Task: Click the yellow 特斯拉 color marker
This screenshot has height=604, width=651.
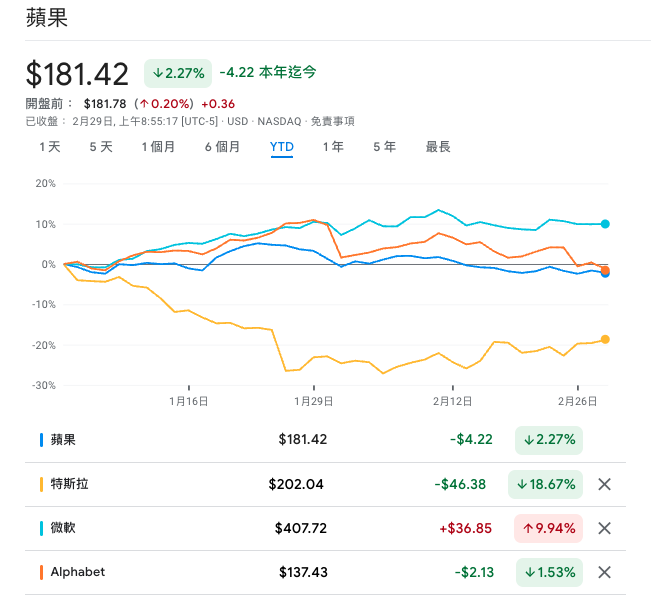Action: click(42, 484)
